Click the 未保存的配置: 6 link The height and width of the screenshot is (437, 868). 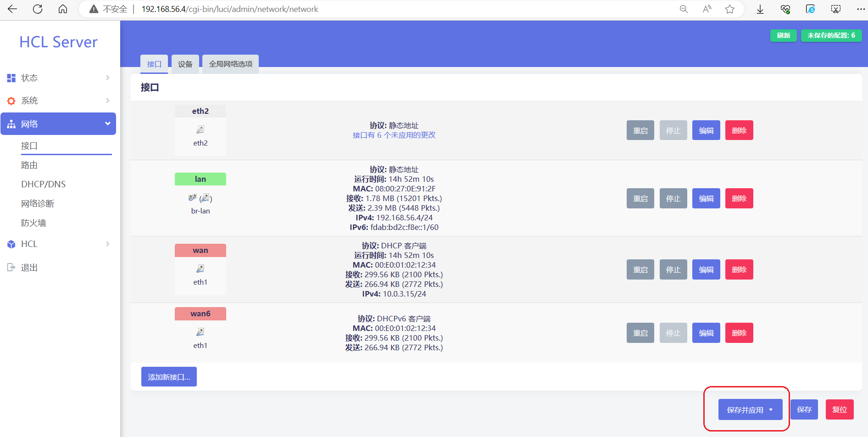[x=831, y=35]
